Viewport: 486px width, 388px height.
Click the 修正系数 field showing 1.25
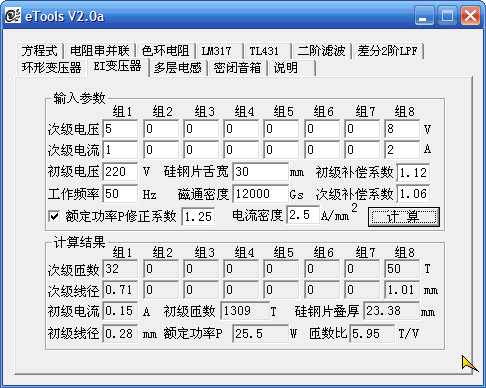198,217
